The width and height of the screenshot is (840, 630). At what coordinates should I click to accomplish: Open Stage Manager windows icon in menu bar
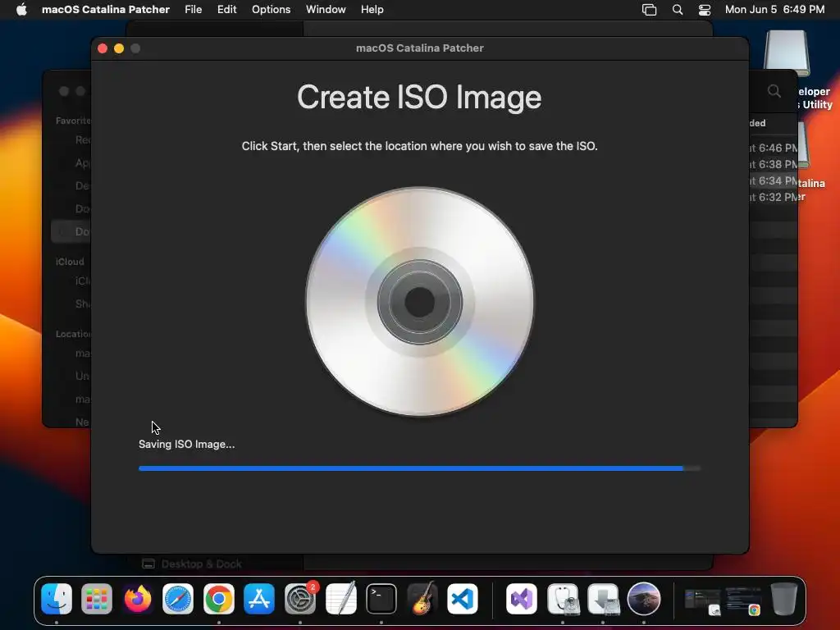(x=650, y=10)
